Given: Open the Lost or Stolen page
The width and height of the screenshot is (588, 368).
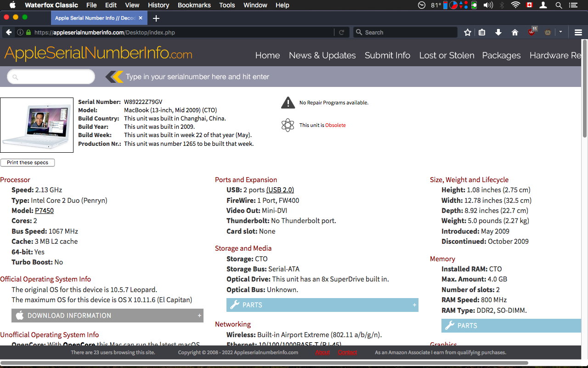Looking at the screenshot, I should [447, 55].
